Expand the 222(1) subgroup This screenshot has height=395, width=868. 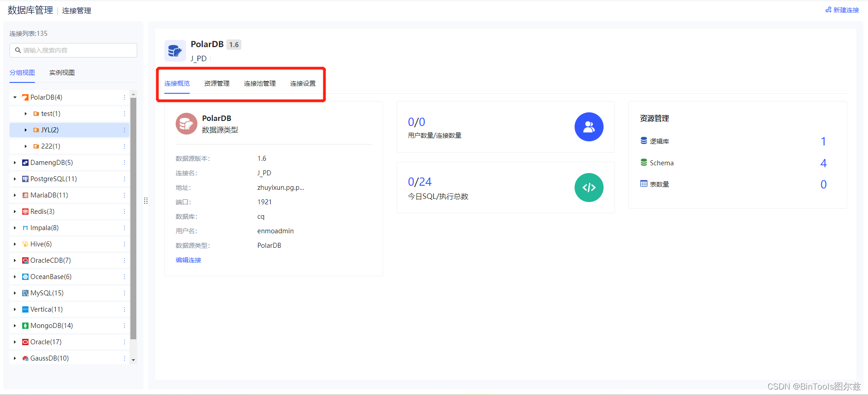click(26, 146)
